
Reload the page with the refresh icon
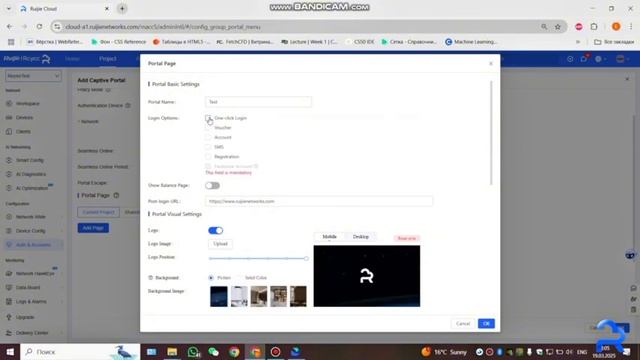[39, 27]
